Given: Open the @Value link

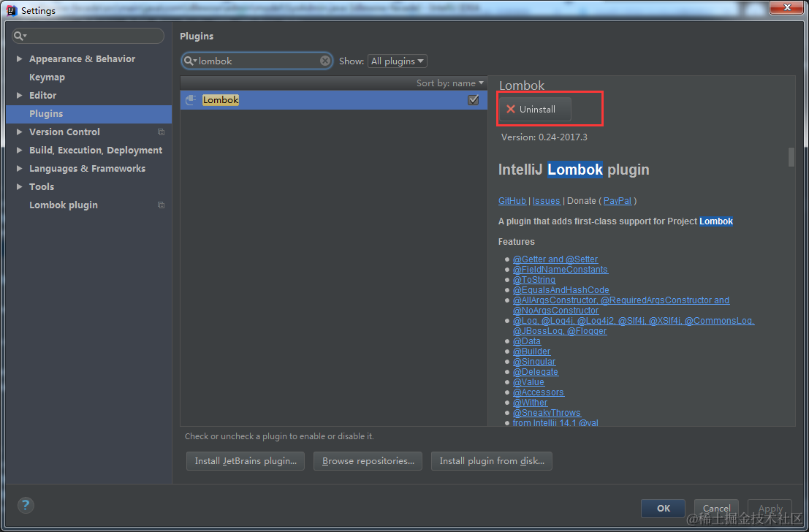Looking at the screenshot, I should (x=528, y=382).
